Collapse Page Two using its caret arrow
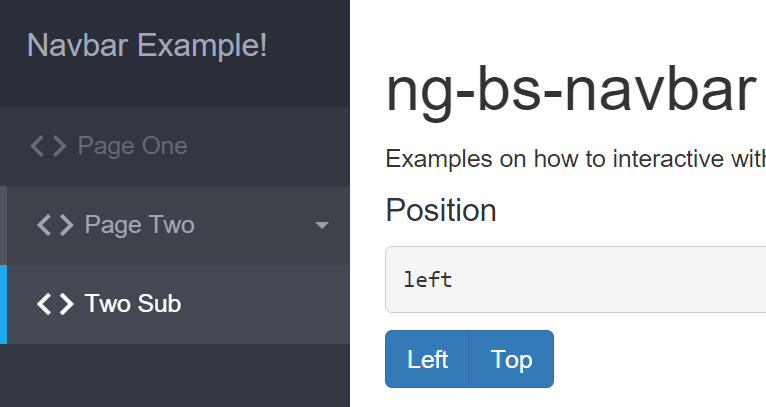The height and width of the screenshot is (407, 766). 321,226
